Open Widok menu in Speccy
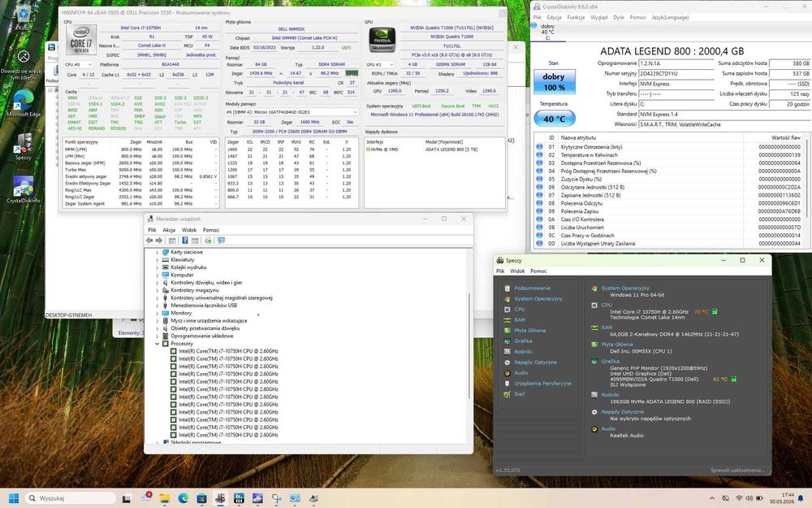Viewport: 812px width, 508px height. 517,271
